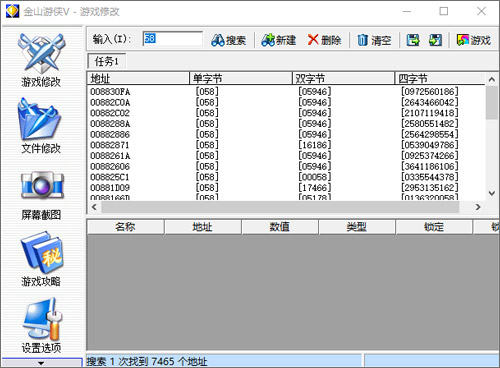500x368 pixels.
Task: Close the 金山游侠V window
Action: point(481,11)
